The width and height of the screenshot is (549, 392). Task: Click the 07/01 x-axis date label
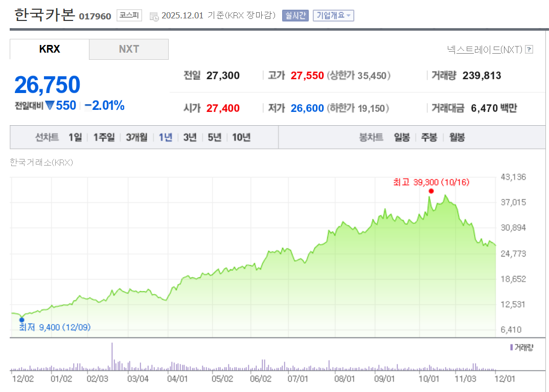(x=298, y=379)
